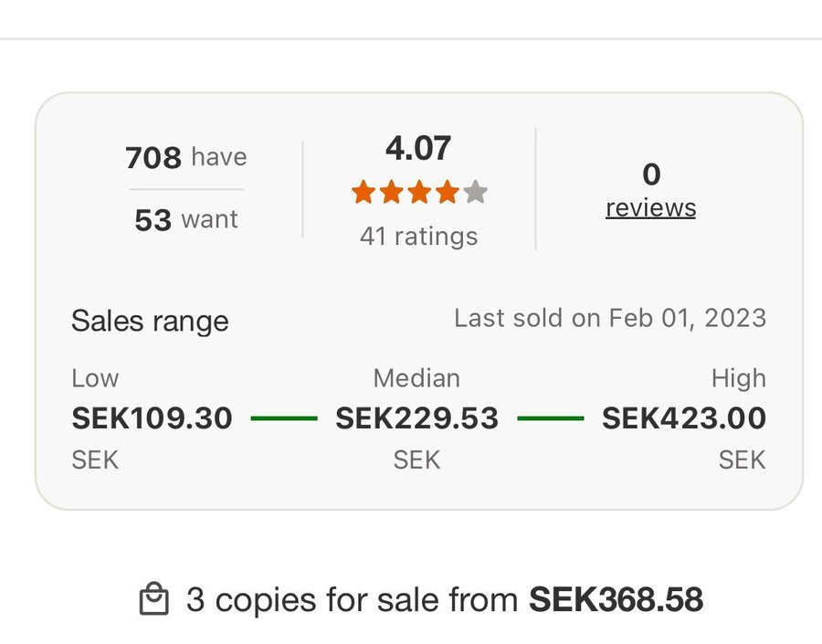The width and height of the screenshot is (822, 644).
Task: Click the grey fifth rating star
Action: point(475,193)
